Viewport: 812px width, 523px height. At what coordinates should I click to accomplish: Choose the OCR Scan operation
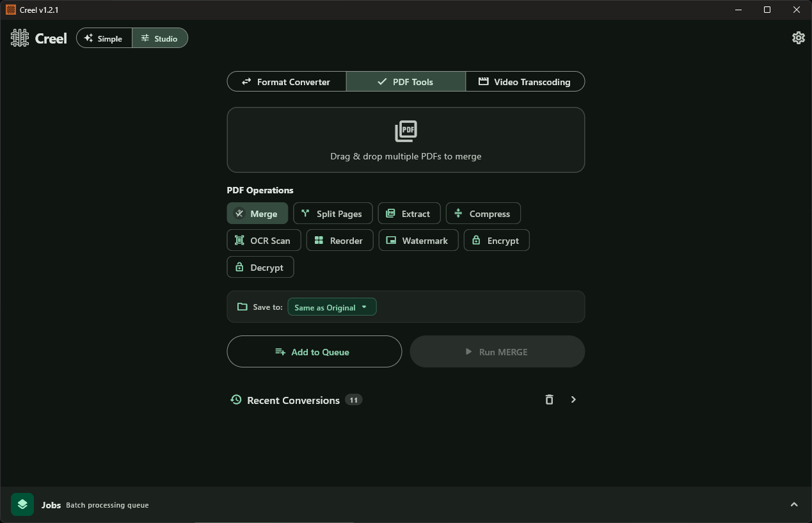point(264,240)
